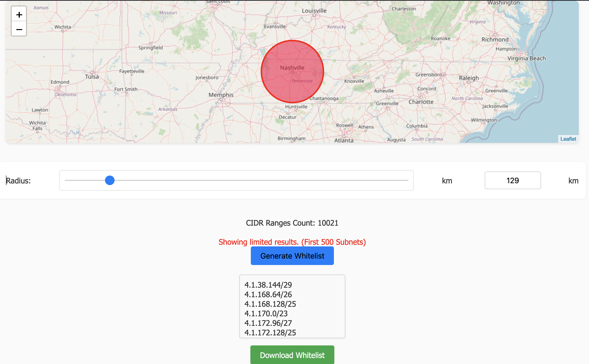This screenshot has height=364, width=589.
Task: Click the 4.1.172.128/25 list entry
Action: 270,333
